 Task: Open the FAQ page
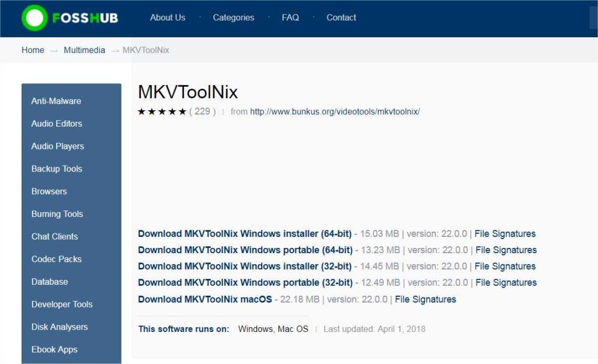(290, 17)
